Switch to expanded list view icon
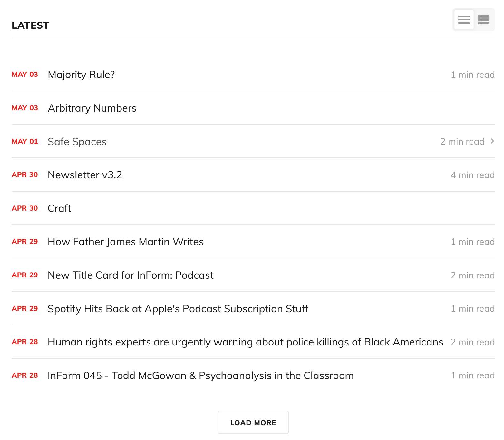The width and height of the screenshot is (504, 440). pos(484,20)
